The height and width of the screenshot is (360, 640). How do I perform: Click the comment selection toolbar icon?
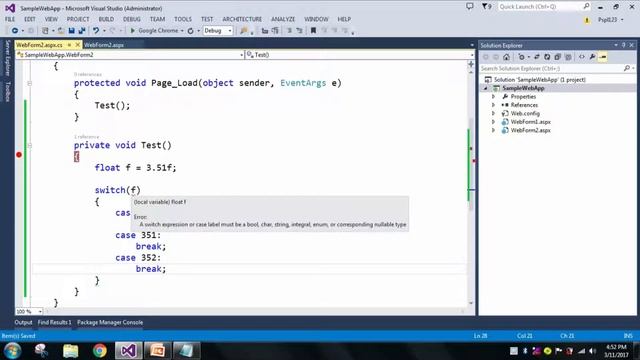tap(289, 31)
